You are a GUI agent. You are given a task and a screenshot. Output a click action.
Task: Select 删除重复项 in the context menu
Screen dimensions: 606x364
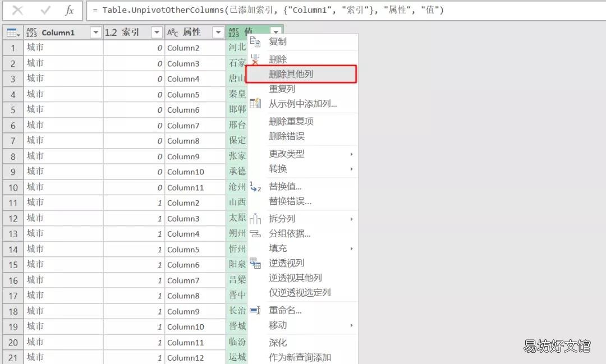(x=291, y=121)
